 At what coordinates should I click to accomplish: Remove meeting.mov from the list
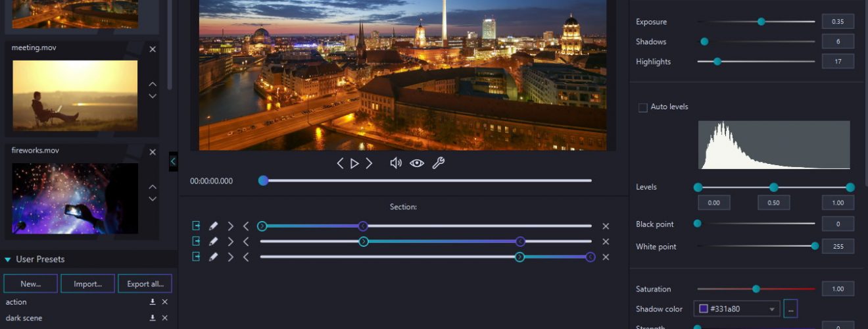click(x=153, y=49)
